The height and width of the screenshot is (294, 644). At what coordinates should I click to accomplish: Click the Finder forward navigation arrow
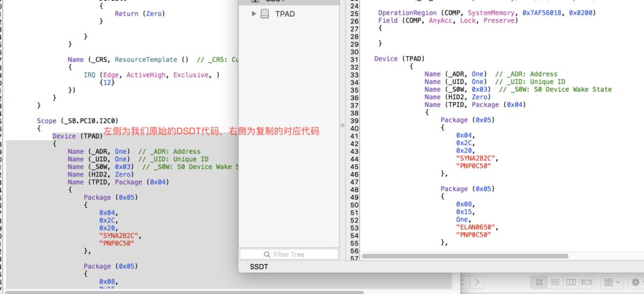pyautogui.click(x=478, y=281)
